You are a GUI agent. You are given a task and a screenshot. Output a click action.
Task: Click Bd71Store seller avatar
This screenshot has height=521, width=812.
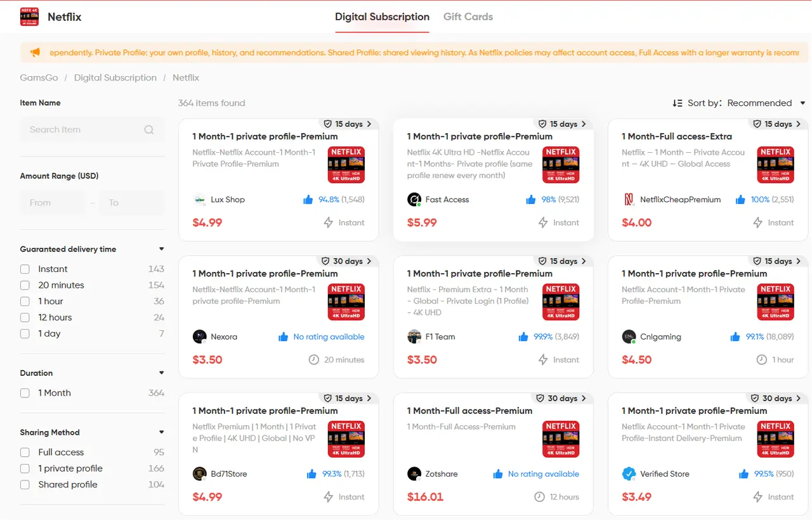tap(199, 474)
